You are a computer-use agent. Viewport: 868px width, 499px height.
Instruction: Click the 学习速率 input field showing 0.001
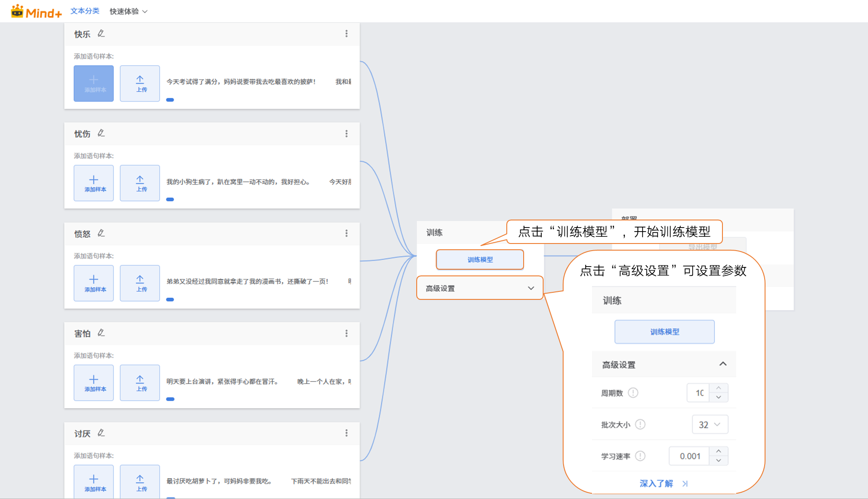pos(690,456)
